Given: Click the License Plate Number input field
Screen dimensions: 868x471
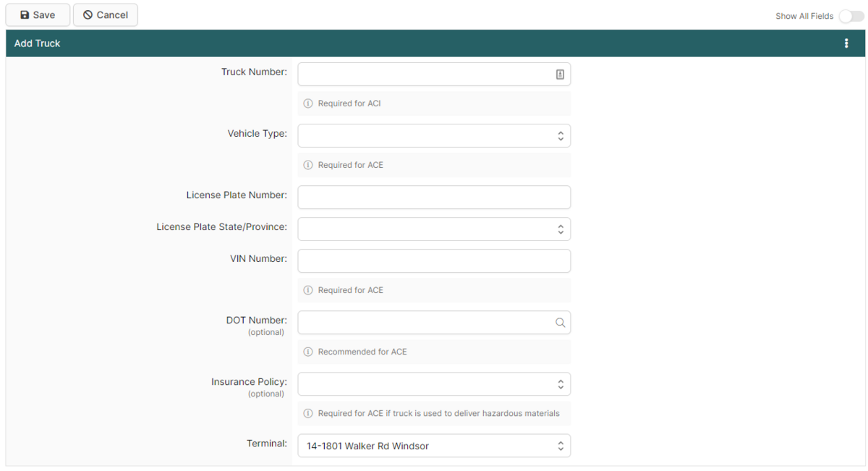Looking at the screenshot, I should click(x=434, y=197).
